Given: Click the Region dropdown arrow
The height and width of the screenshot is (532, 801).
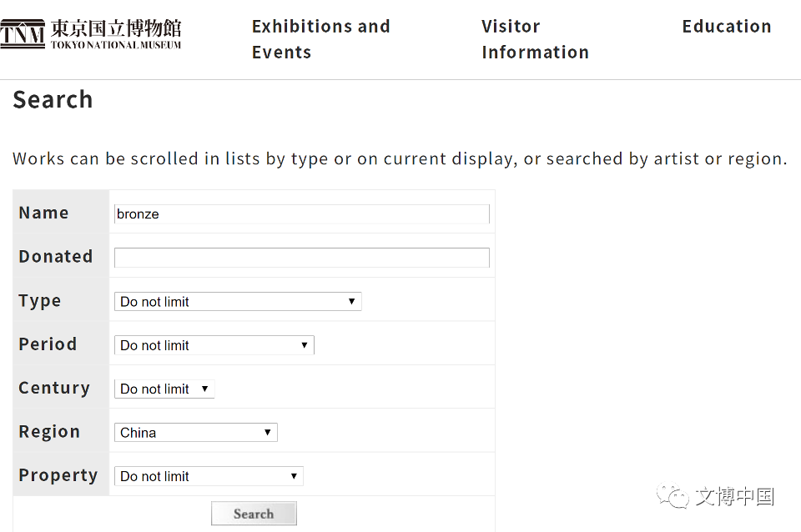Looking at the screenshot, I should [x=267, y=433].
